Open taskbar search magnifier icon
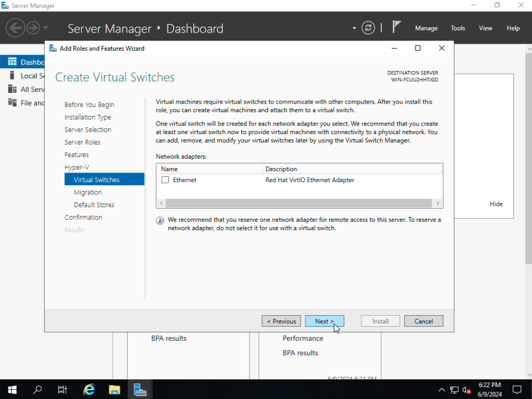The image size is (532, 399). 37,389
